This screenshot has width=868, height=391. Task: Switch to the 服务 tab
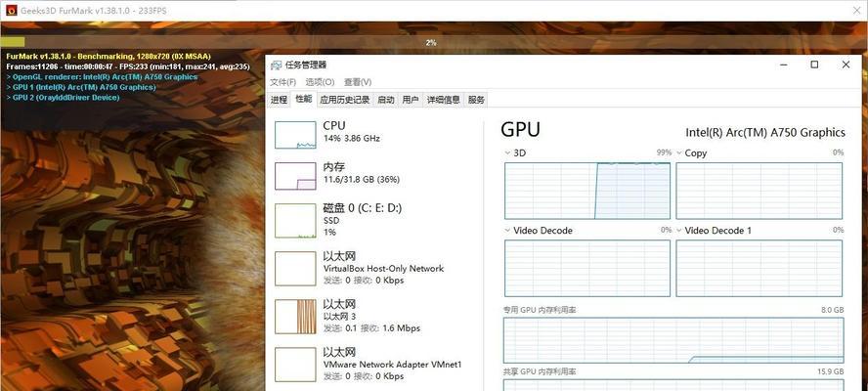476,100
